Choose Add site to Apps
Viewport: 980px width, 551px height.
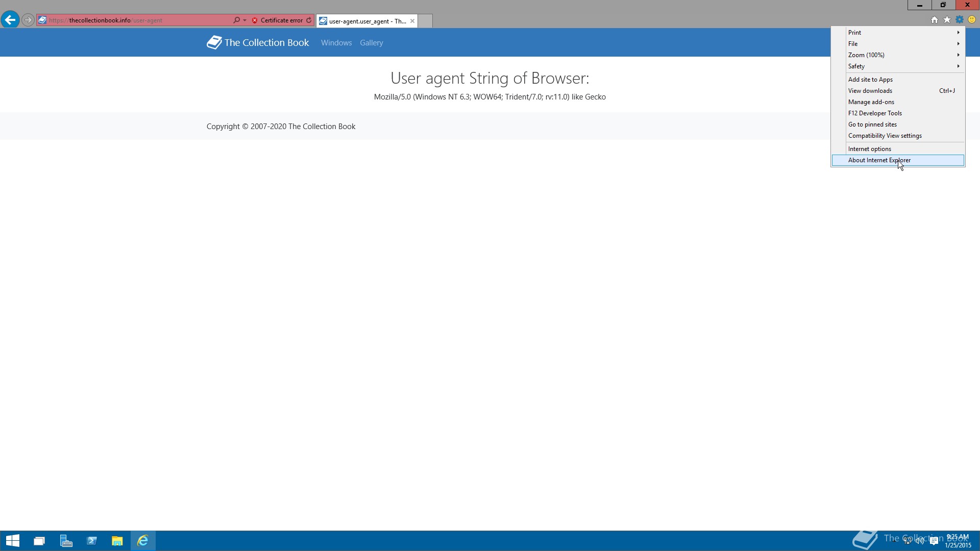[x=898, y=80]
